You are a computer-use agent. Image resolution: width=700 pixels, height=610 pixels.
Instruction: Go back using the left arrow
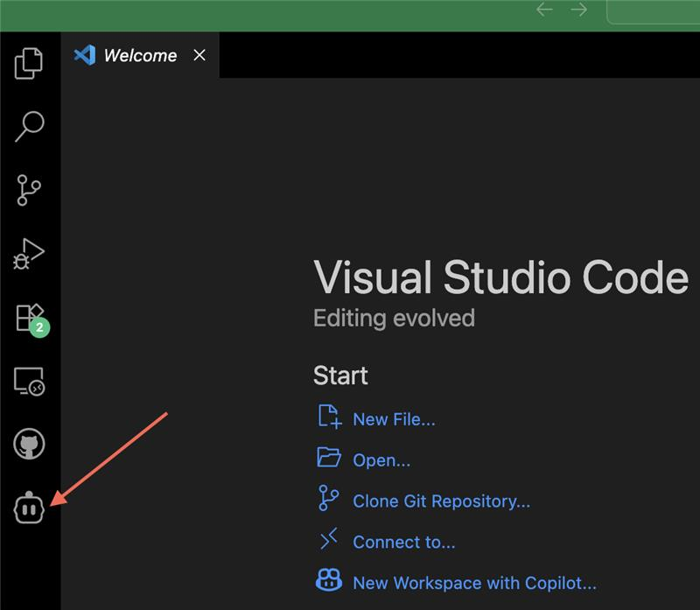pyautogui.click(x=544, y=10)
